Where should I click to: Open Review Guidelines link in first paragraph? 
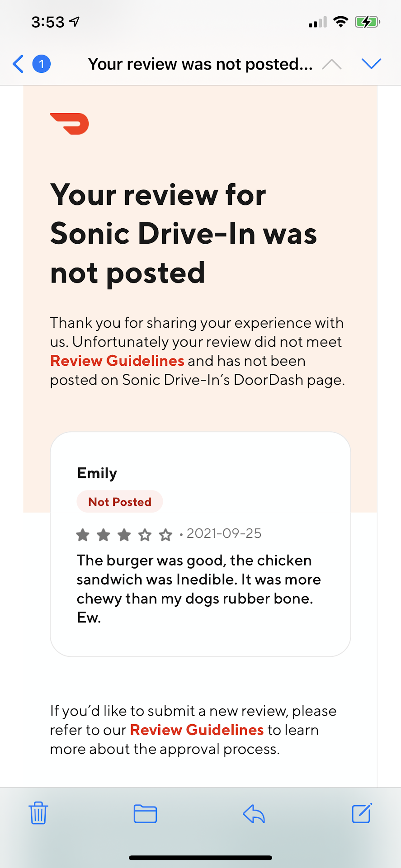coord(117,361)
